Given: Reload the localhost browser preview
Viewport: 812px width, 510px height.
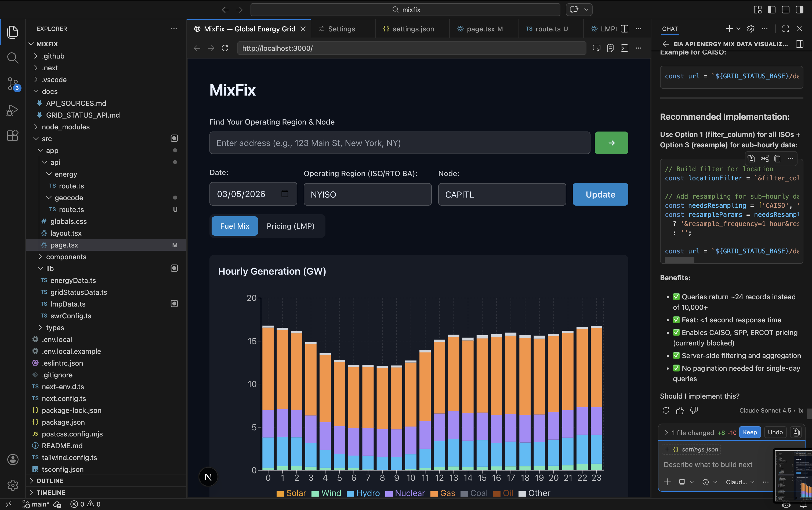Looking at the screenshot, I should click(x=225, y=48).
